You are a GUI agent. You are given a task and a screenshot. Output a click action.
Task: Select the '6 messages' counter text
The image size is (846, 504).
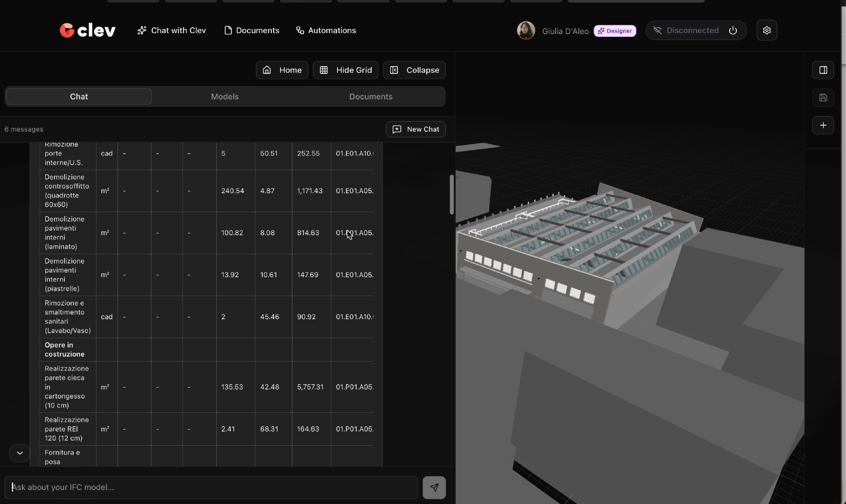point(24,129)
